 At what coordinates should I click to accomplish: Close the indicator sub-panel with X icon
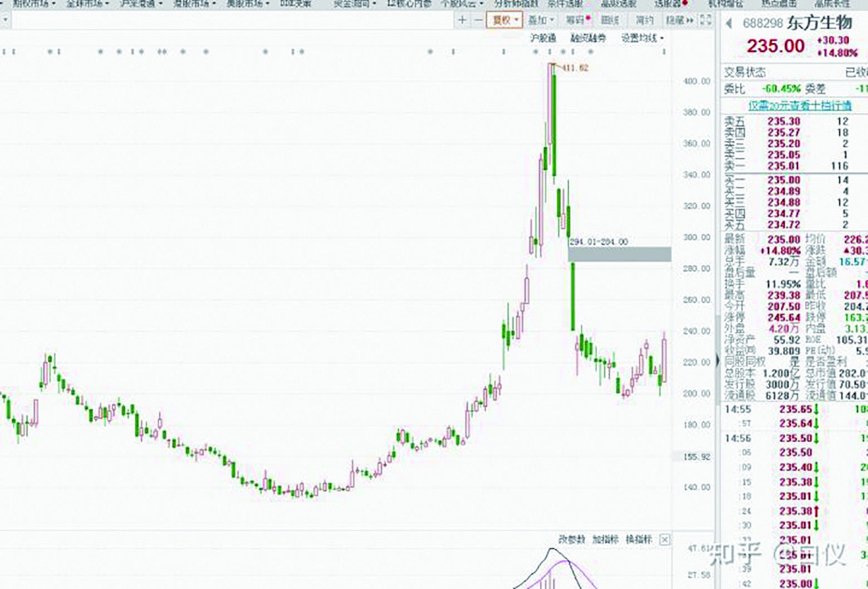pyautogui.click(x=664, y=539)
